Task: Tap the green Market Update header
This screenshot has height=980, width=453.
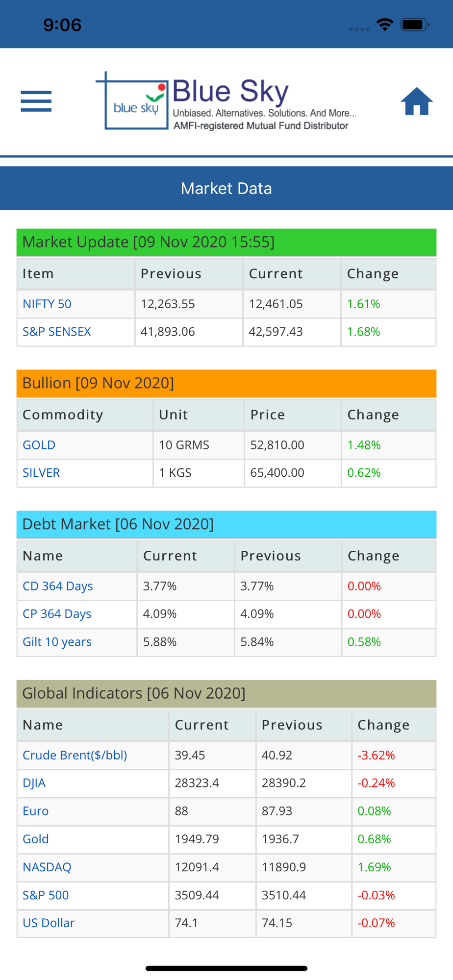Action: point(226,242)
